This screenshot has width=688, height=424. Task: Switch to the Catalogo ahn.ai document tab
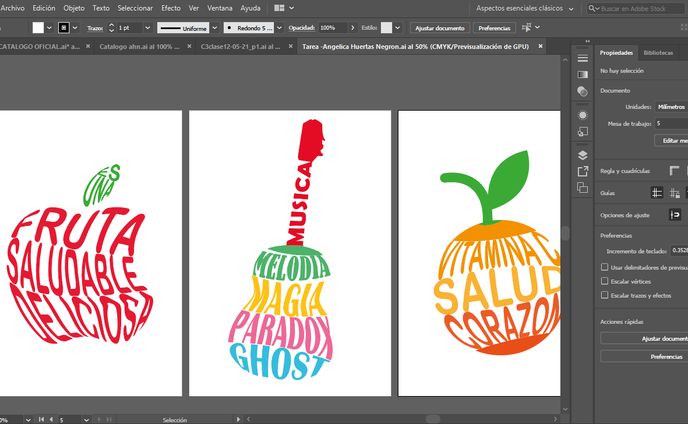tap(140, 46)
